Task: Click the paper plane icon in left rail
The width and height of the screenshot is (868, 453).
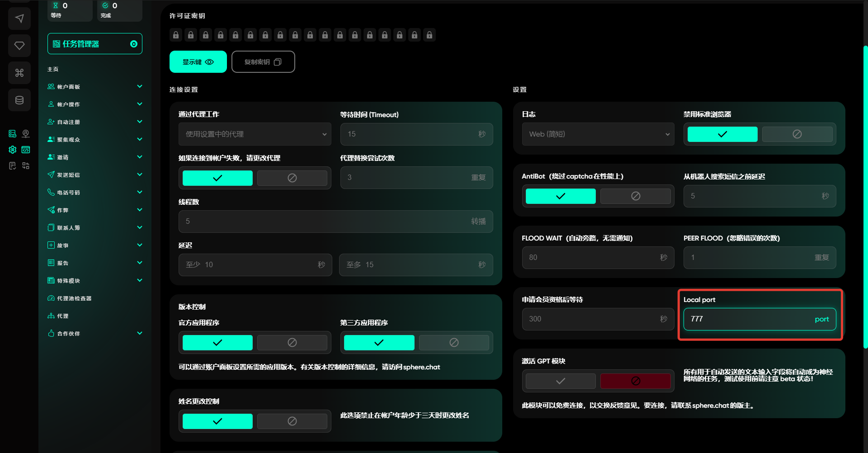Action: [19, 19]
